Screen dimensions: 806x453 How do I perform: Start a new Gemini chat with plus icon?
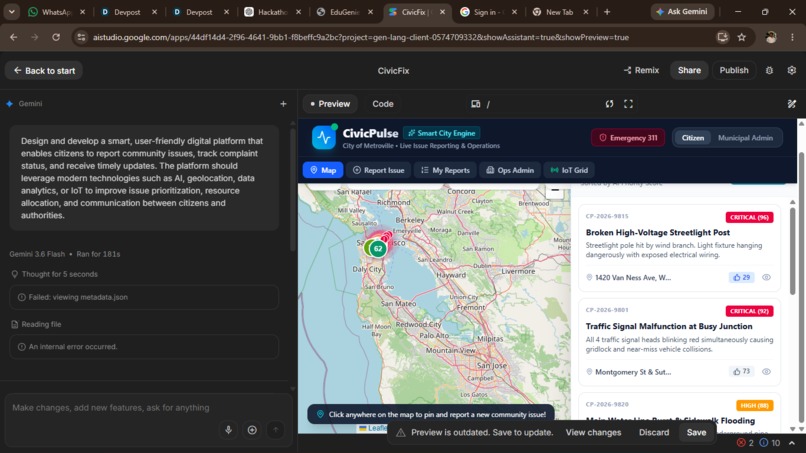pyautogui.click(x=283, y=104)
